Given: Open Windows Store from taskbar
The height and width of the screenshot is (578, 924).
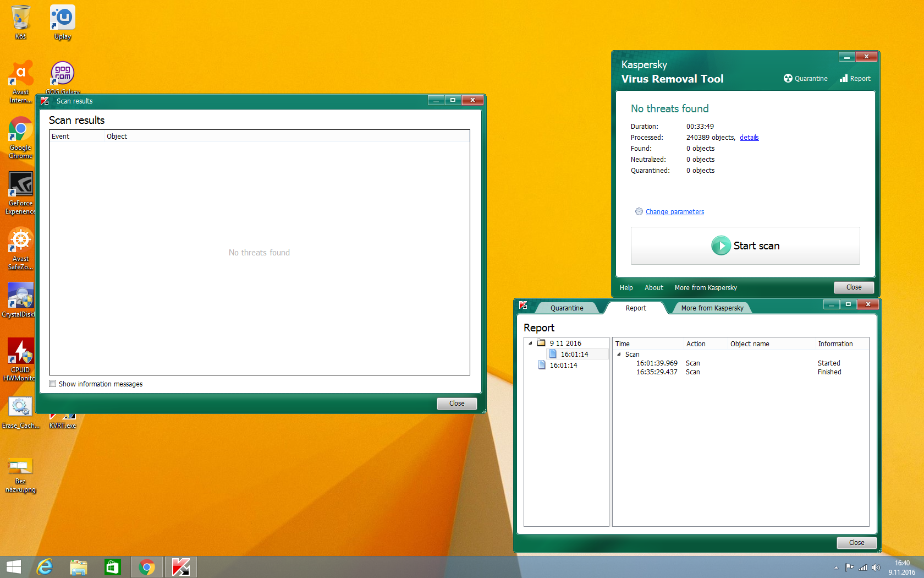Looking at the screenshot, I should pos(113,567).
